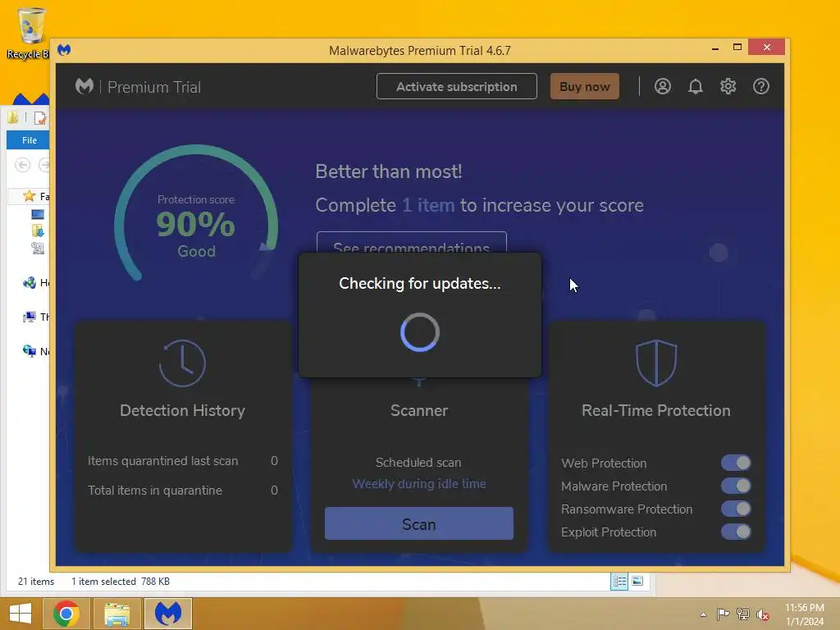Disable Ransomware Protection switch
This screenshot has width=840, height=630.
[x=736, y=509]
